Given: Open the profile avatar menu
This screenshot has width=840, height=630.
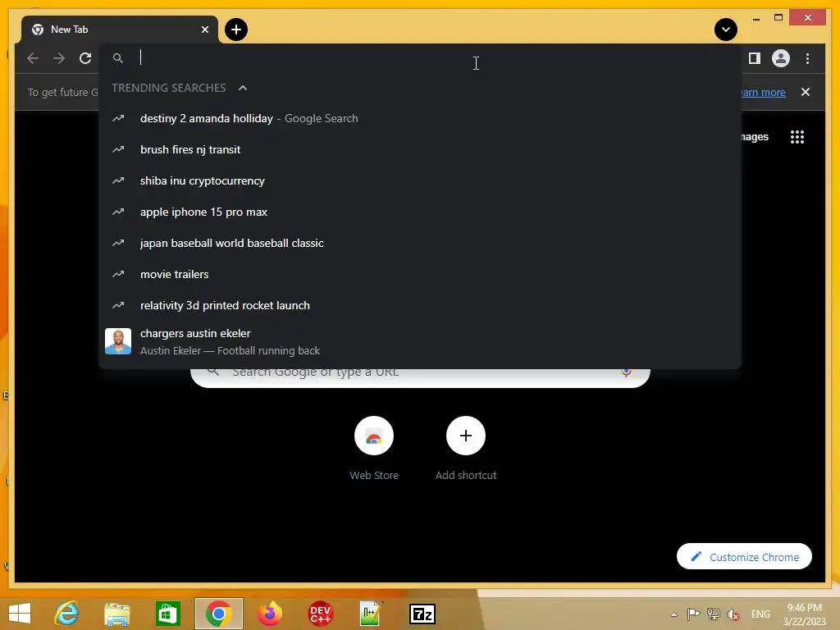Looking at the screenshot, I should pos(781,58).
